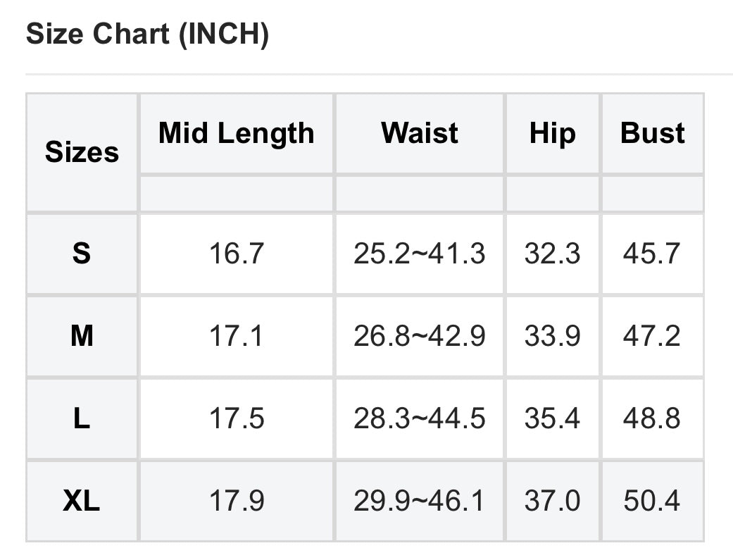Screen dimensions: 733x560
Task: Select the Sizes column header
Action: (x=82, y=152)
